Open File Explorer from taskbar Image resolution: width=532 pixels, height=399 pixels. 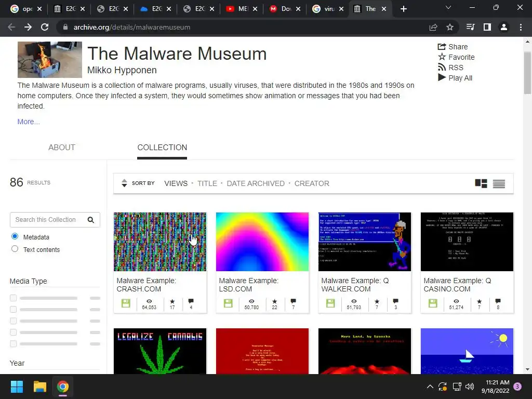coord(39,387)
